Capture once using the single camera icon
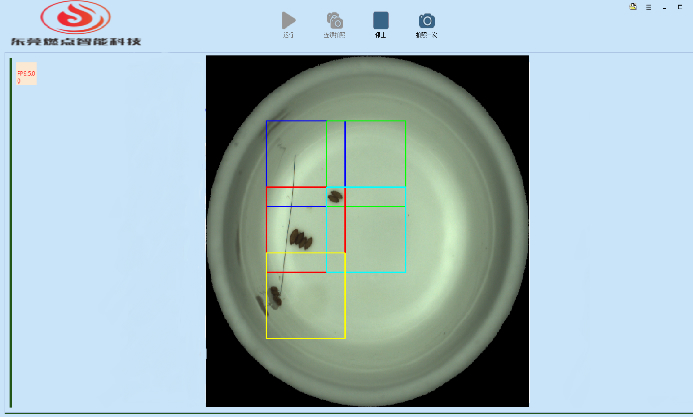Viewport: 693px width, 417px height. (427, 21)
